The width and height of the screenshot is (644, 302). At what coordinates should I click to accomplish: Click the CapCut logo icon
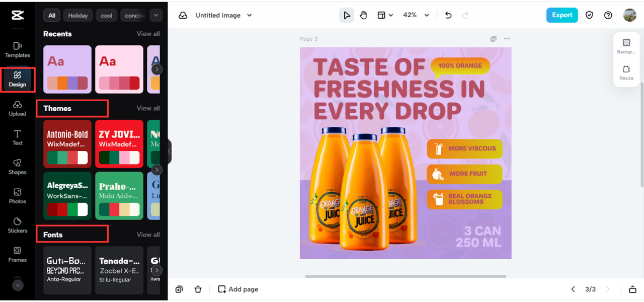[17, 15]
